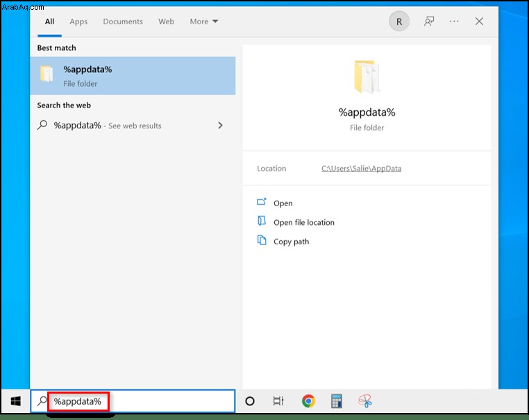
Task: Open the C:\Users\Salie\AppData location link
Action: coord(361,168)
